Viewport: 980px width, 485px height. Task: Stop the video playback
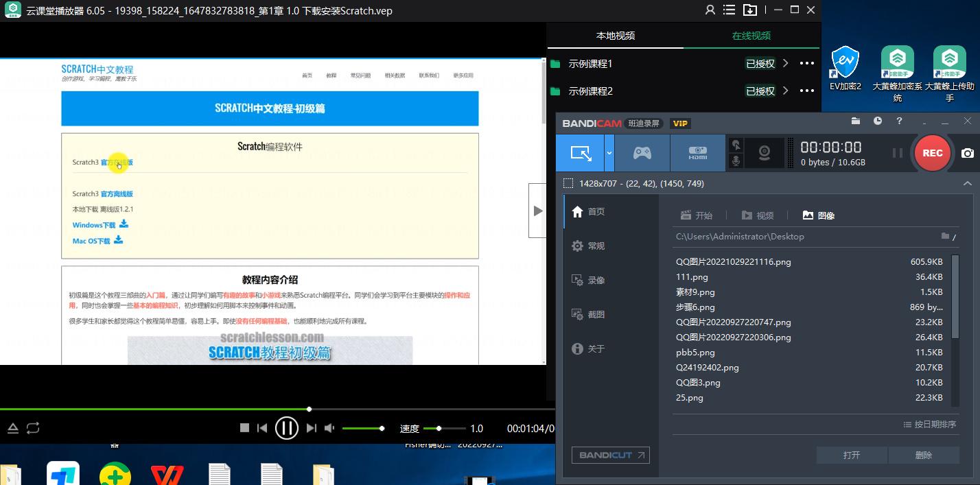click(x=244, y=428)
